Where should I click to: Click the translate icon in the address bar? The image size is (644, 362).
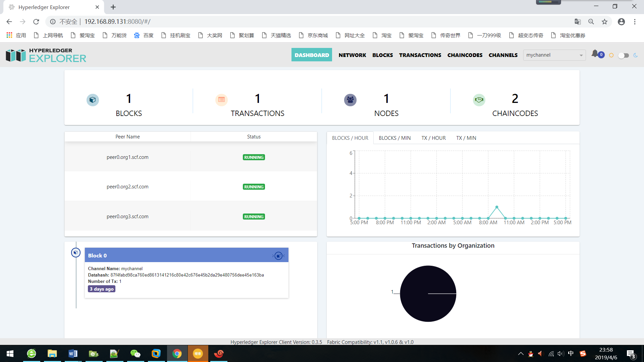pos(578,21)
